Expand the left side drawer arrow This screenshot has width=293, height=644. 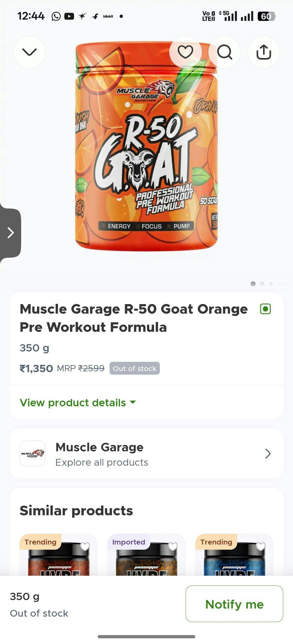click(x=10, y=233)
